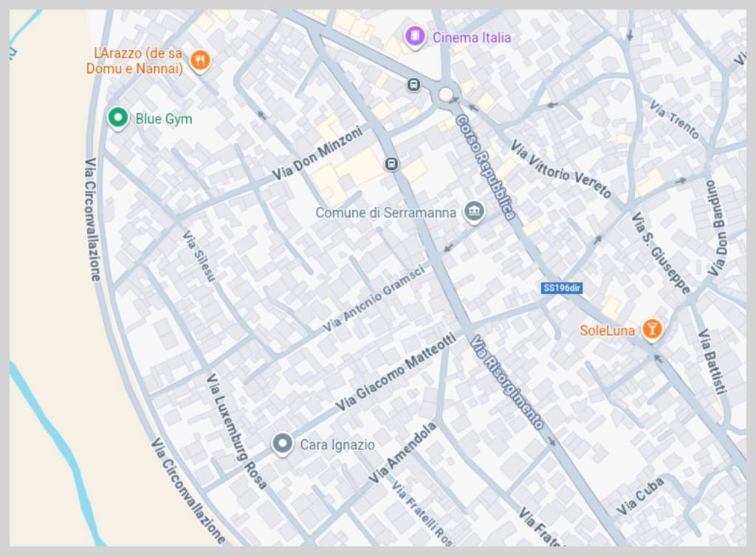The height and width of the screenshot is (556, 756).
Task: Select the Via Antonio Gramsci street label
Action: (374, 298)
